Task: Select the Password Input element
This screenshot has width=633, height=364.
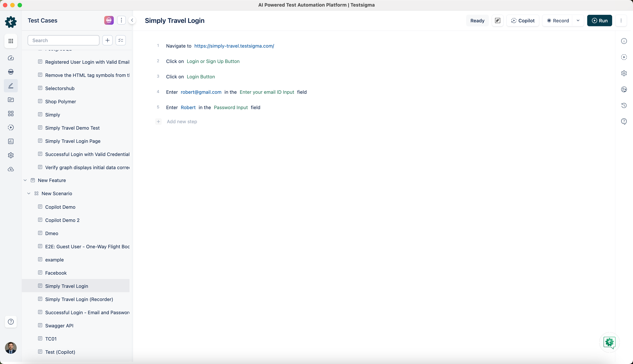Action: tap(231, 107)
